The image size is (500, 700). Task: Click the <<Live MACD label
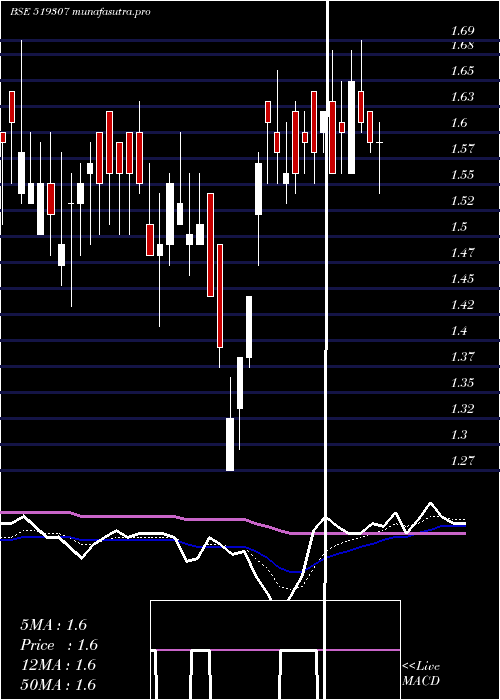click(x=421, y=674)
